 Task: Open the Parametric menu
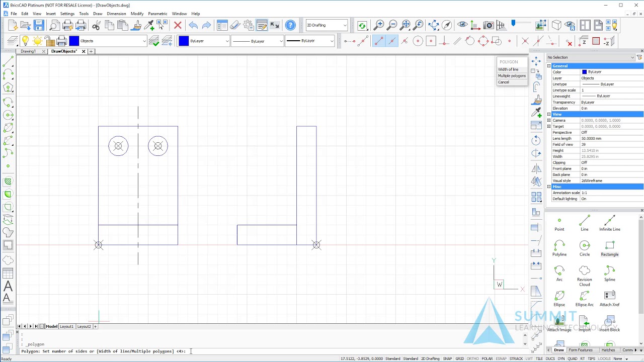[157, 14]
